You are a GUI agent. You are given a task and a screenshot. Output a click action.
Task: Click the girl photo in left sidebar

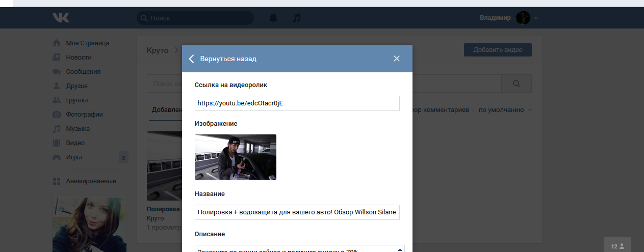[89, 225]
